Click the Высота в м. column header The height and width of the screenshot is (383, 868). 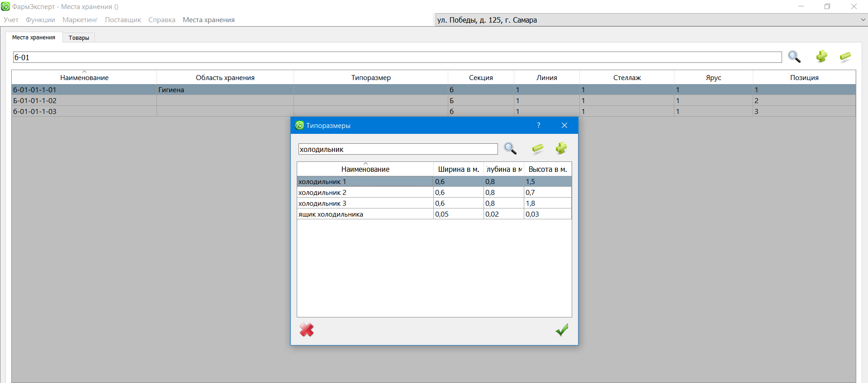coord(547,169)
